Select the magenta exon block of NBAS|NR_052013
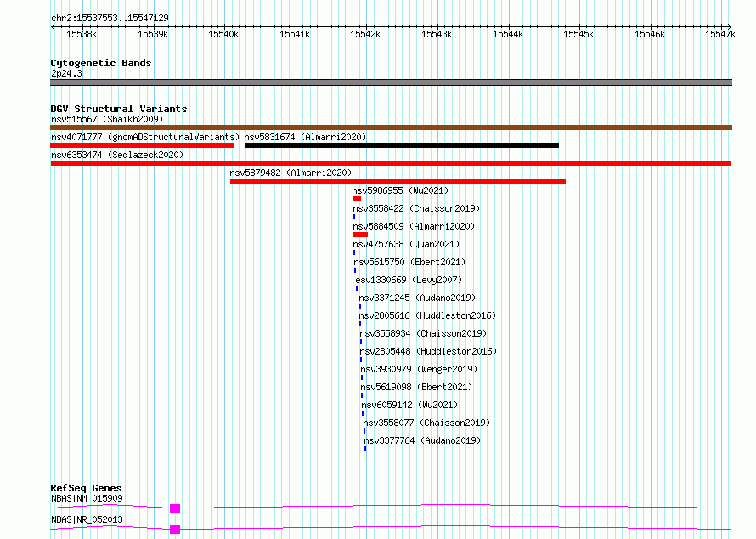 click(175, 530)
